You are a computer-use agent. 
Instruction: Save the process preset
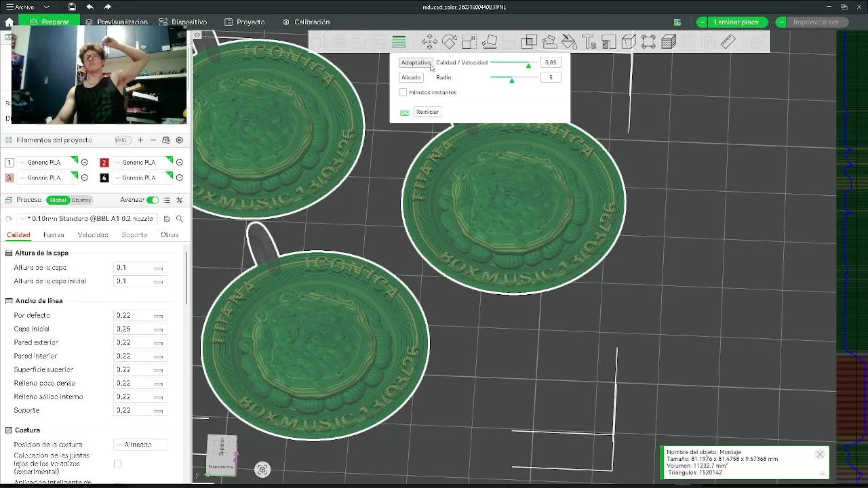pos(167,219)
